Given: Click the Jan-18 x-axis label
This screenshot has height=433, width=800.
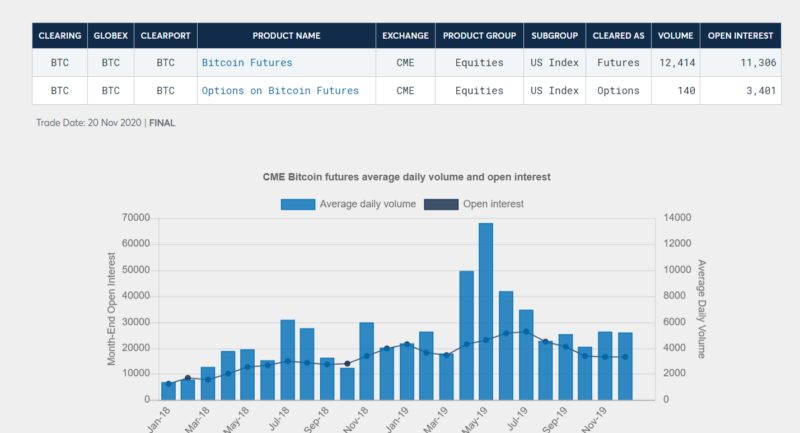Looking at the screenshot, I should 159,420.
